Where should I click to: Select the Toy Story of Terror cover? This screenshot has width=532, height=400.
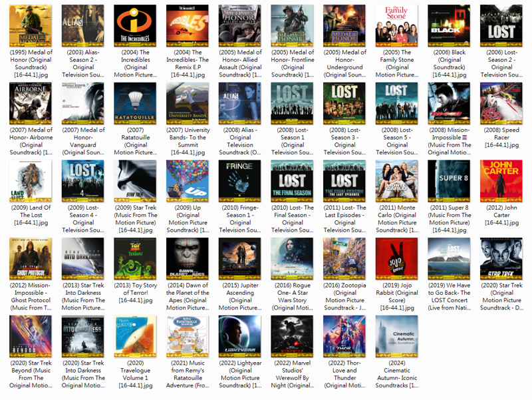click(135, 259)
